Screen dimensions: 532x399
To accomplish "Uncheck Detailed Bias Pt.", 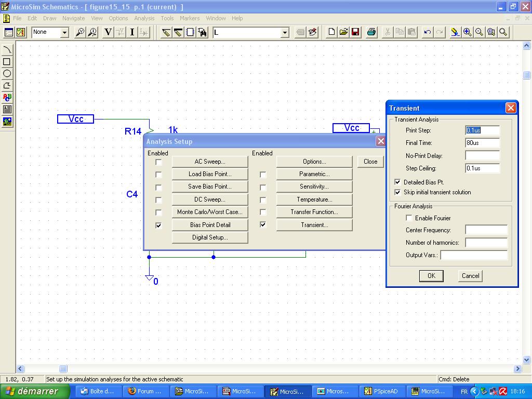I will click(397, 182).
